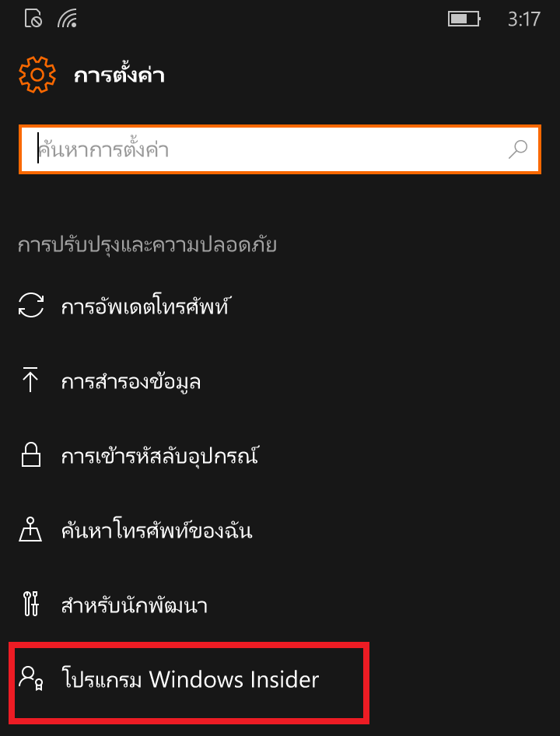The width and height of the screenshot is (560, 736).
Task: Tap the orange Settings gear icon
Action: (x=37, y=75)
